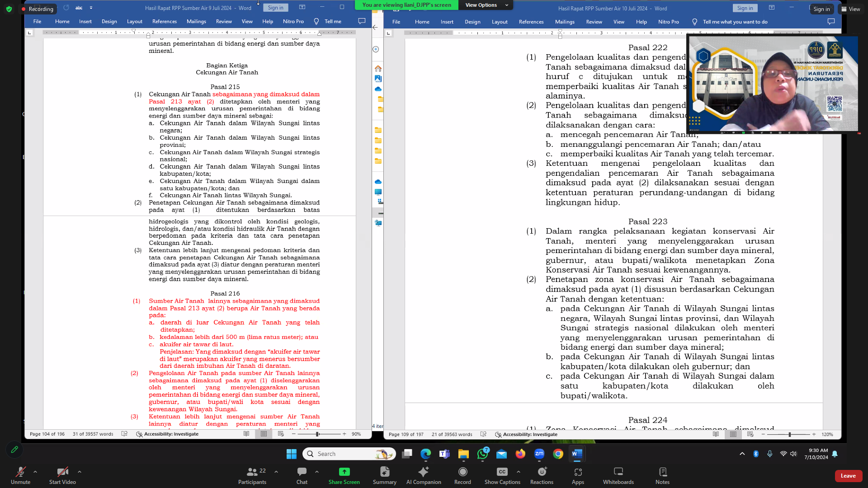Click 120% zoom level in right Word

pos(827,434)
